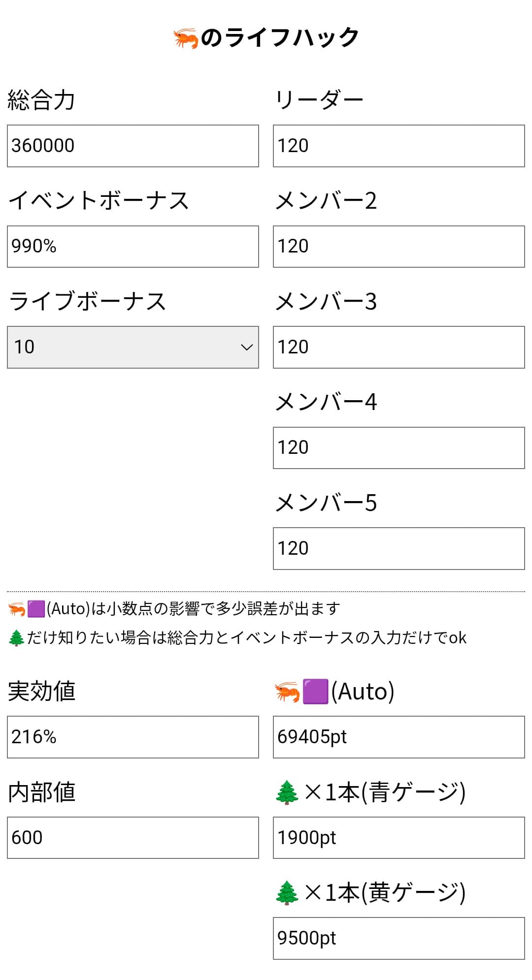Click the 黄ゲージ result field showing 9500pt
The image size is (532, 980).
point(399,938)
